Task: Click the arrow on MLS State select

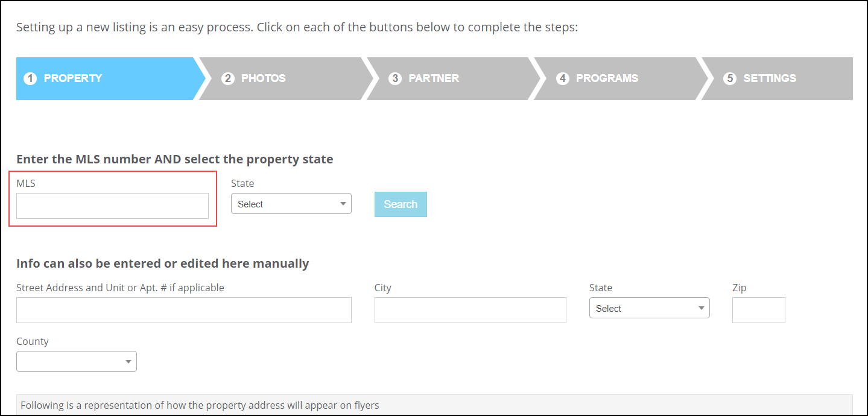Action: [343, 204]
